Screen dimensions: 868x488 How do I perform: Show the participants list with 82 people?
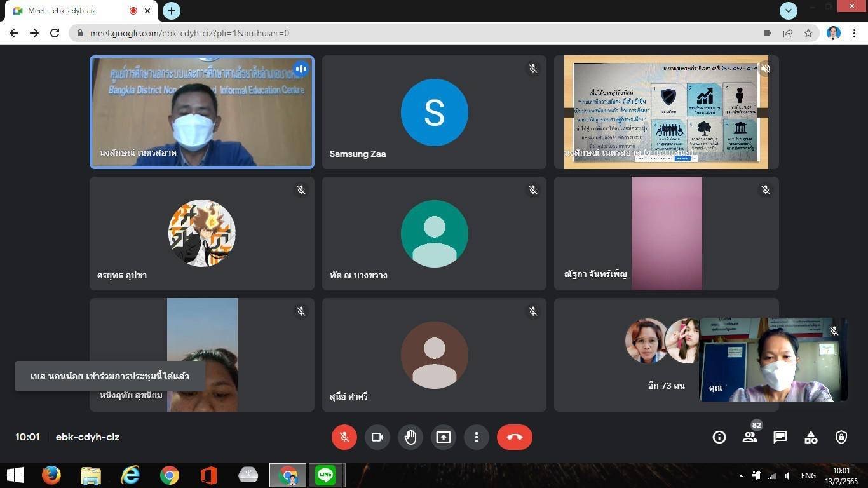pyautogui.click(x=750, y=437)
